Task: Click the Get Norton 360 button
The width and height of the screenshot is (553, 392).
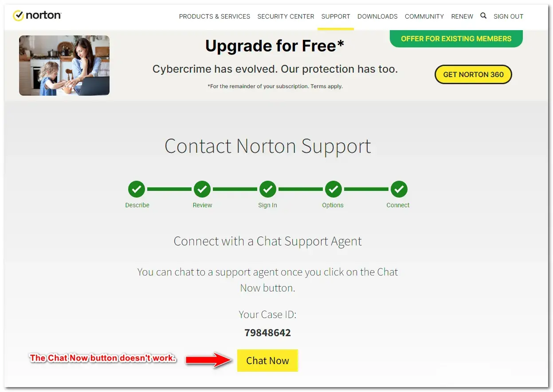Action: tap(473, 74)
